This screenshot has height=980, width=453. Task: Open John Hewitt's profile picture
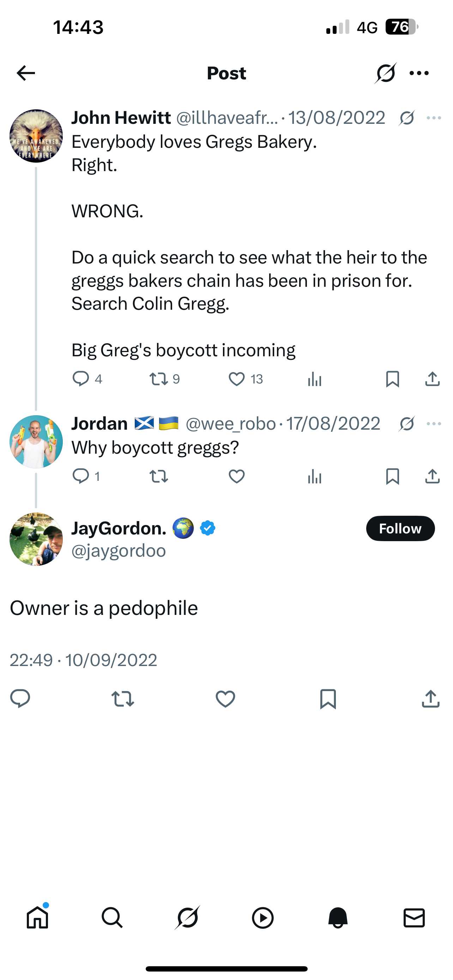36,135
